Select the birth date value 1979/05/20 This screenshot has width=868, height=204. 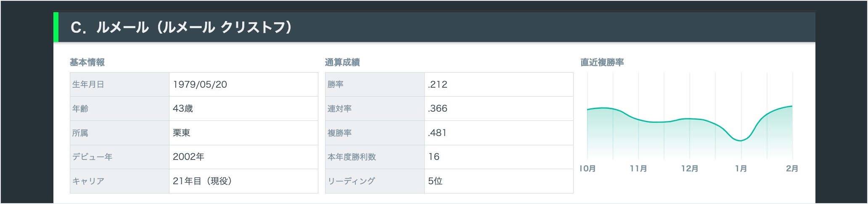click(x=200, y=84)
